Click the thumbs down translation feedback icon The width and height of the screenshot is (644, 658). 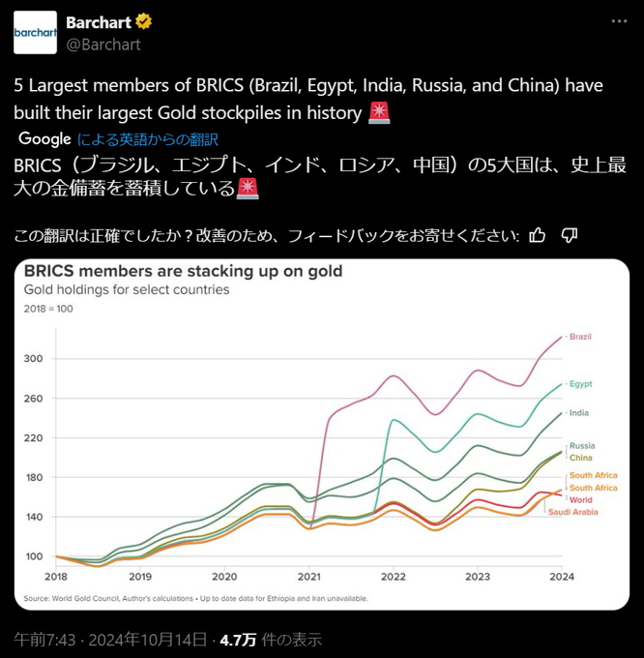[x=570, y=235]
